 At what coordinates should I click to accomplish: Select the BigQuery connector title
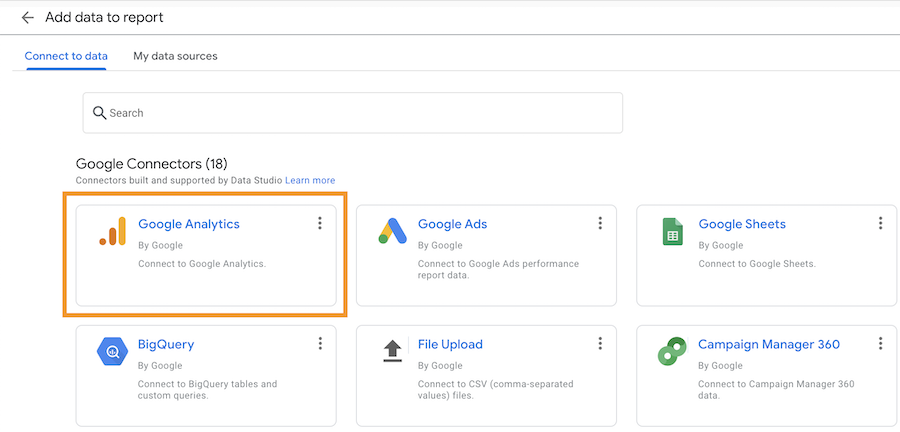tap(166, 345)
